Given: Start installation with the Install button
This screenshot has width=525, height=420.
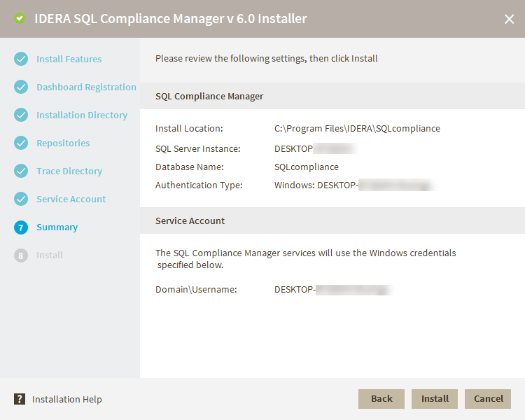Looking at the screenshot, I should 435,399.
